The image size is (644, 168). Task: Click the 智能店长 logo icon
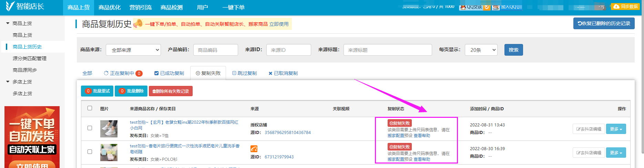[x=10, y=6]
